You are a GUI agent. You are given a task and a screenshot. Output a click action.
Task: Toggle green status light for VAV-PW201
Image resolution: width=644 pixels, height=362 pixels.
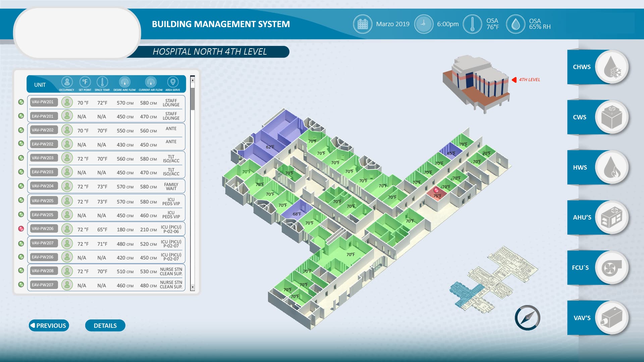pos(21,102)
